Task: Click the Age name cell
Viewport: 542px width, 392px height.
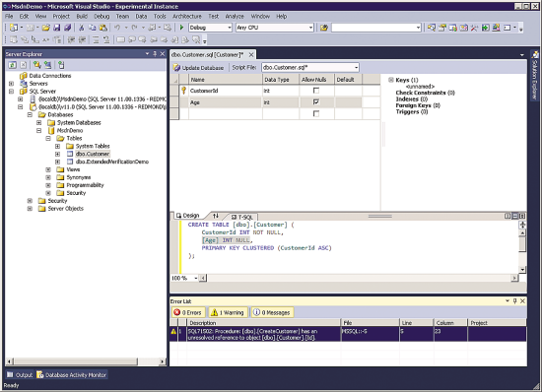Action: (x=226, y=102)
